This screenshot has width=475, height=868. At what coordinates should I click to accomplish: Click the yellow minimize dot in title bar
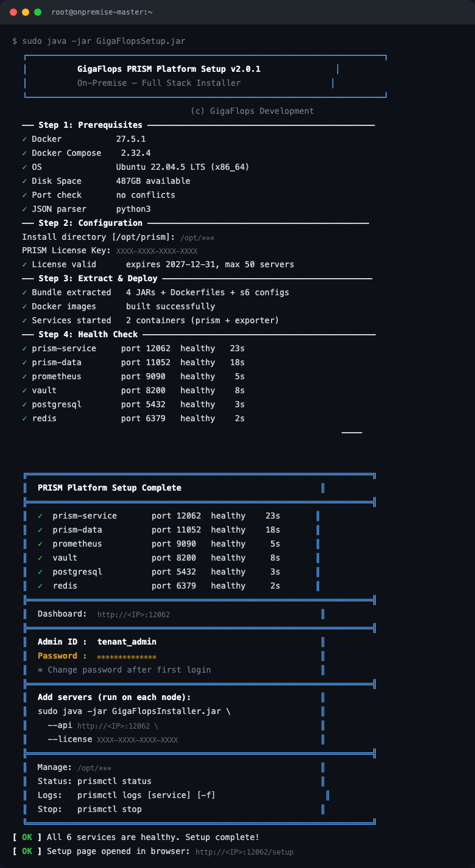pos(26,12)
